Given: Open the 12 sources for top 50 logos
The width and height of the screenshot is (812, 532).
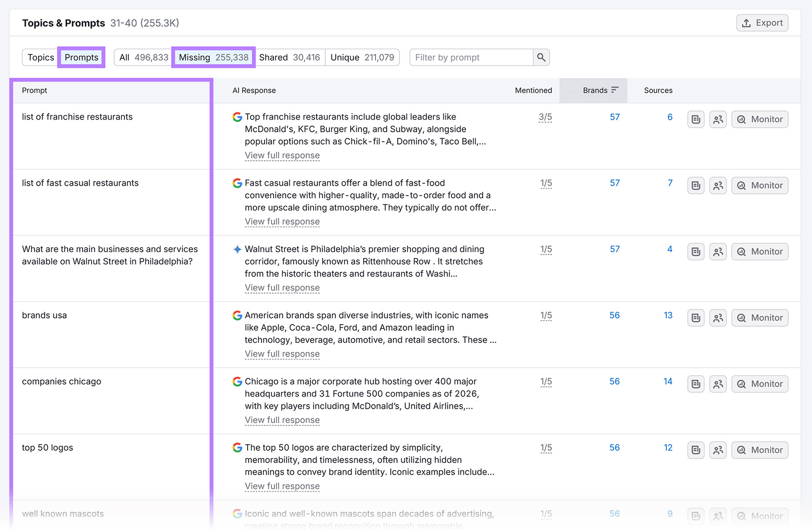Looking at the screenshot, I should pos(668,448).
